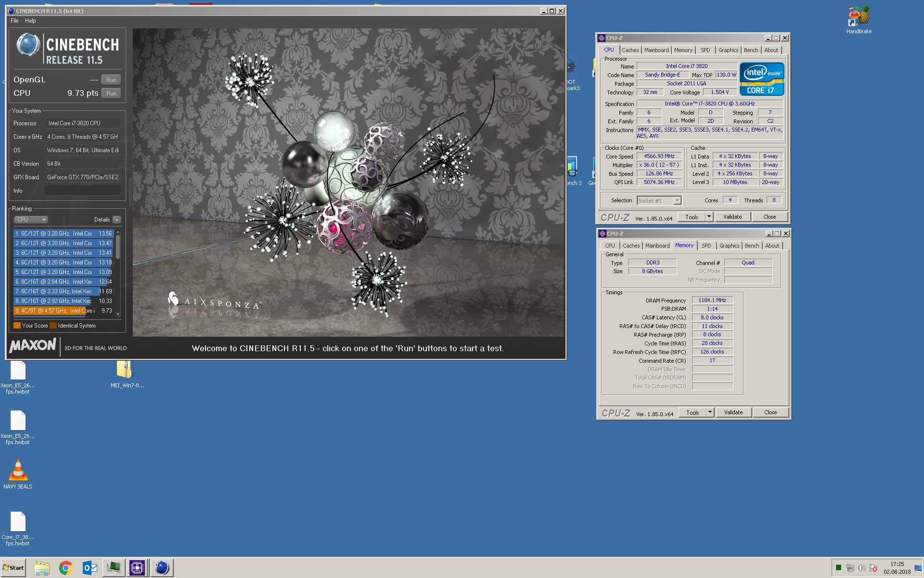Switch to the Cinebench taskbar button
This screenshot has width=924, height=578.
(x=162, y=568)
